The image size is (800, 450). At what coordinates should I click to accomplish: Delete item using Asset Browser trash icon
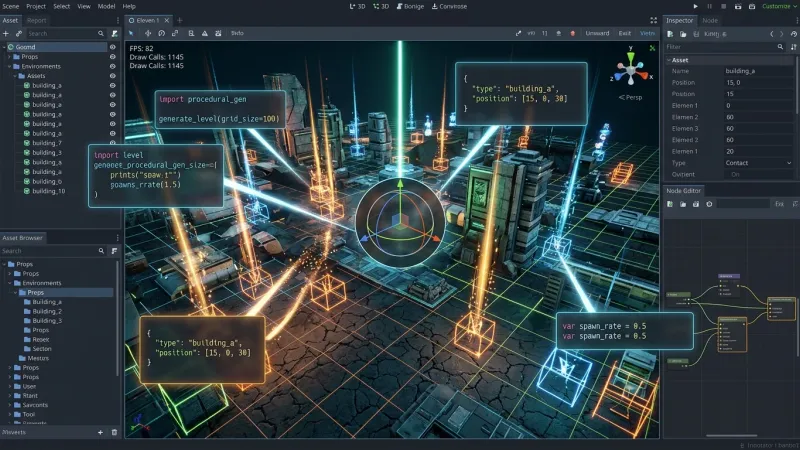114,432
